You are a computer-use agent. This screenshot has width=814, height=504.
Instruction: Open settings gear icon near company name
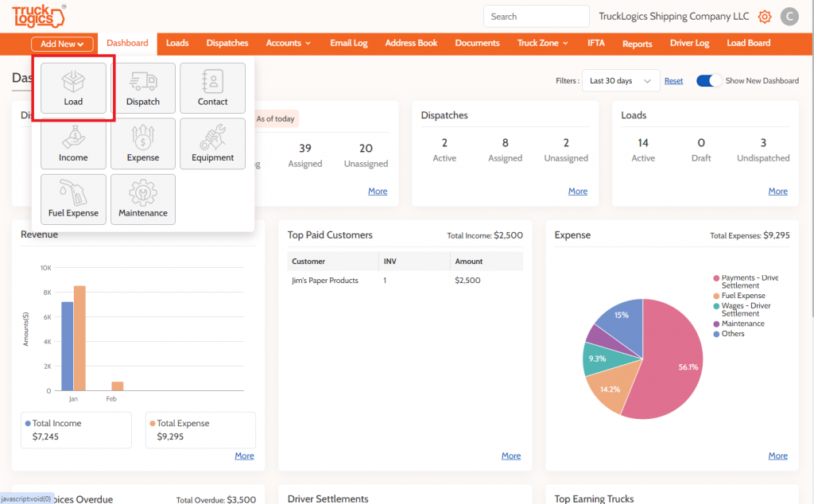pos(764,17)
